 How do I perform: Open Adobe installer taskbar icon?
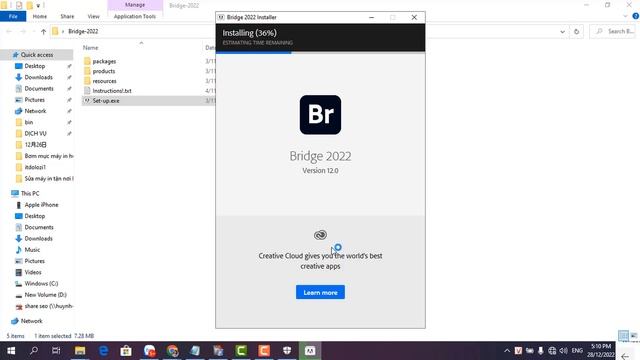310,351
